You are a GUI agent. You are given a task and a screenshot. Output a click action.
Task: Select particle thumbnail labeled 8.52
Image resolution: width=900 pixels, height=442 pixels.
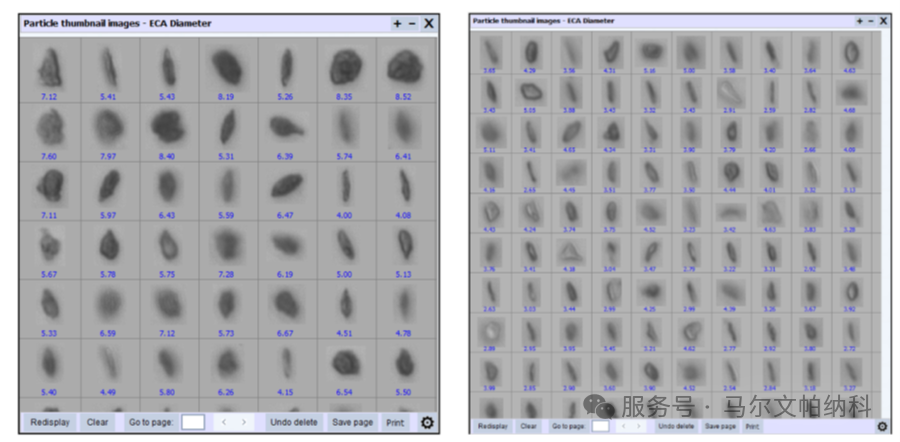405,68
